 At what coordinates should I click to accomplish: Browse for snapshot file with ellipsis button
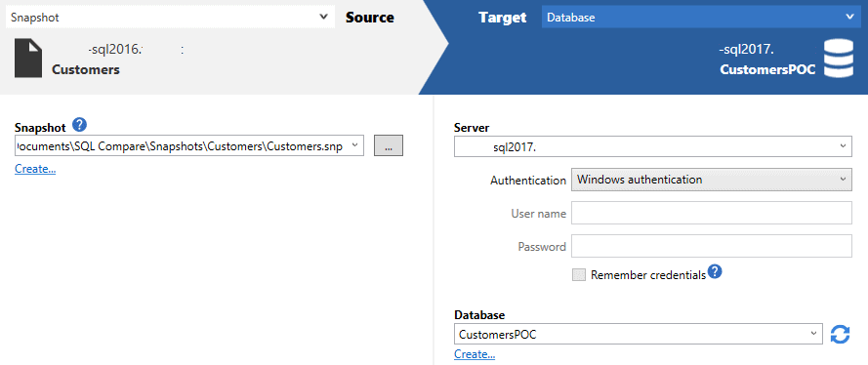point(389,146)
